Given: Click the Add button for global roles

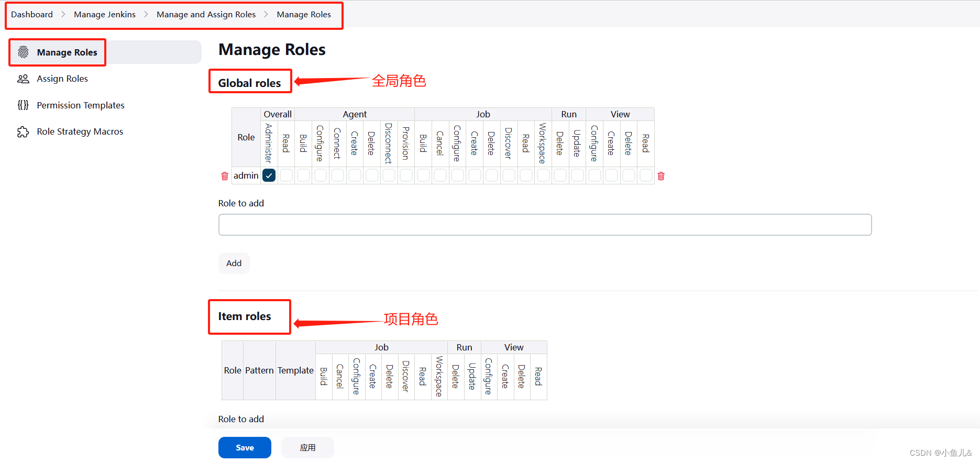Looking at the screenshot, I should coord(234,263).
